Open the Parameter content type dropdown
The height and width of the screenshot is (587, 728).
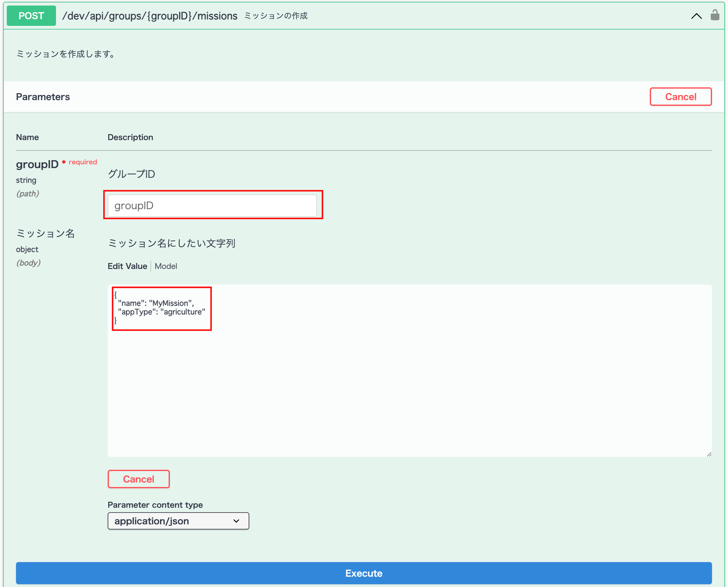click(178, 521)
